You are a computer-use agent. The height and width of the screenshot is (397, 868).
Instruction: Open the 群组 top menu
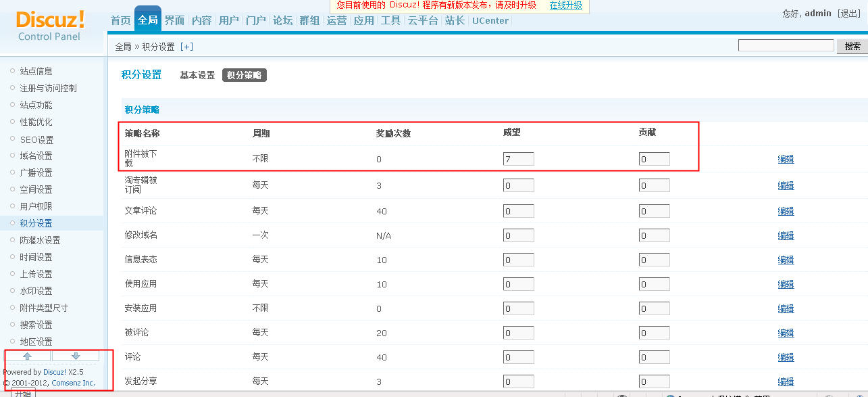309,20
